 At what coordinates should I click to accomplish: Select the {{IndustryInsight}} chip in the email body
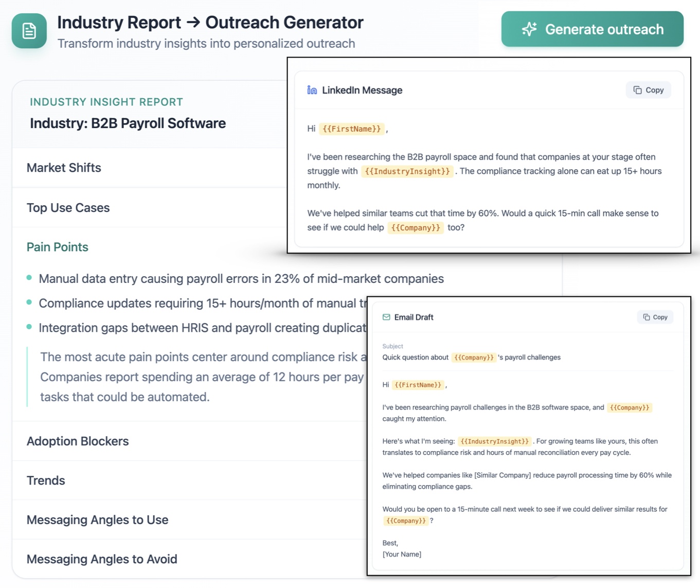(x=495, y=441)
